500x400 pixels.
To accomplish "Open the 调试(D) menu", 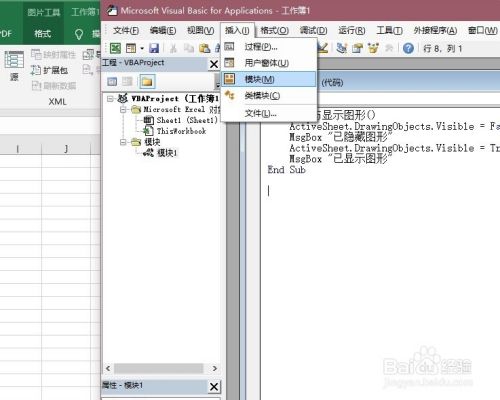I will [313, 31].
